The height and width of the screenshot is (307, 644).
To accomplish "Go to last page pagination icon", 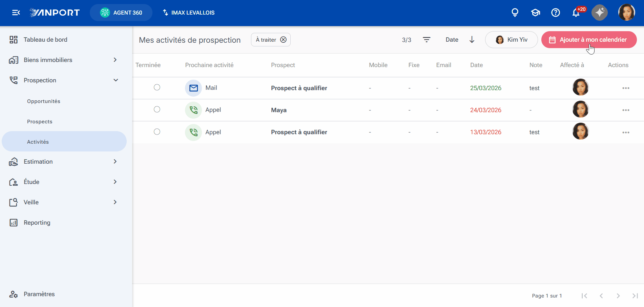I will 635,296.
